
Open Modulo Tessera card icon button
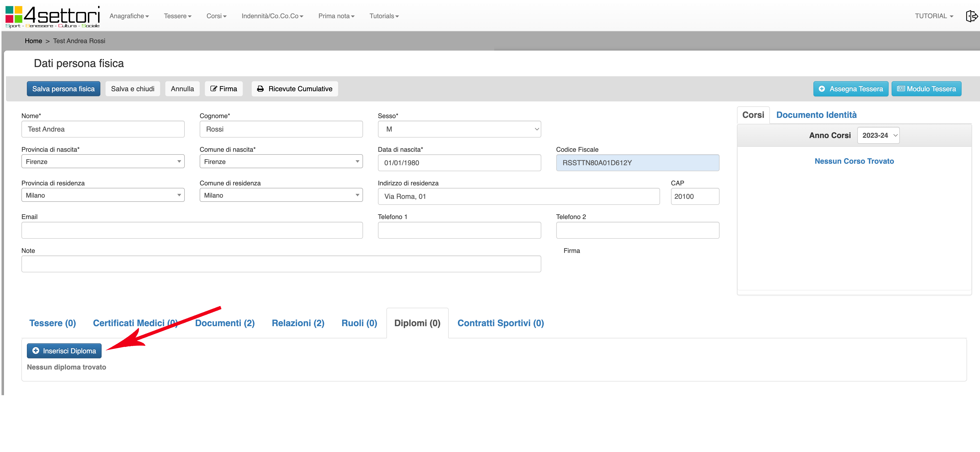[x=926, y=89]
